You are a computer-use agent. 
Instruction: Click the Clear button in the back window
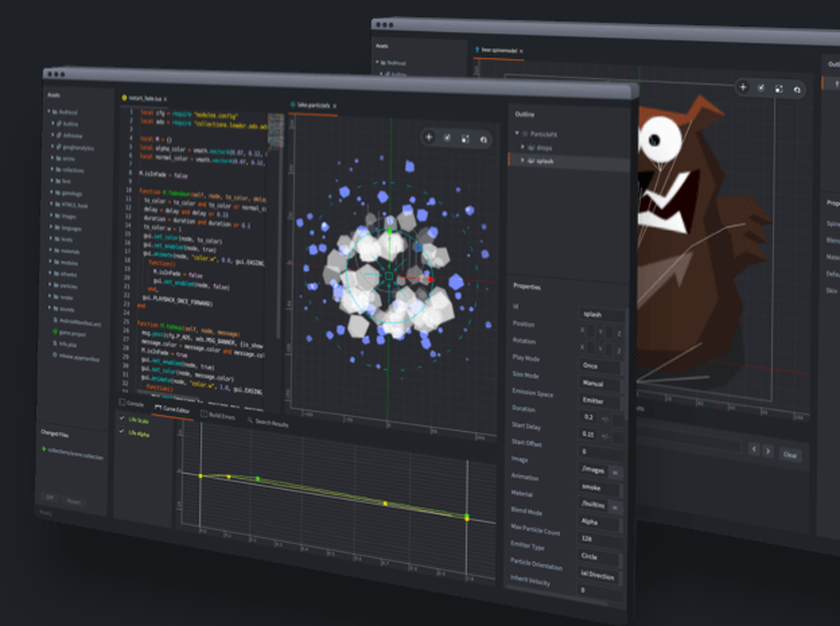790,455
